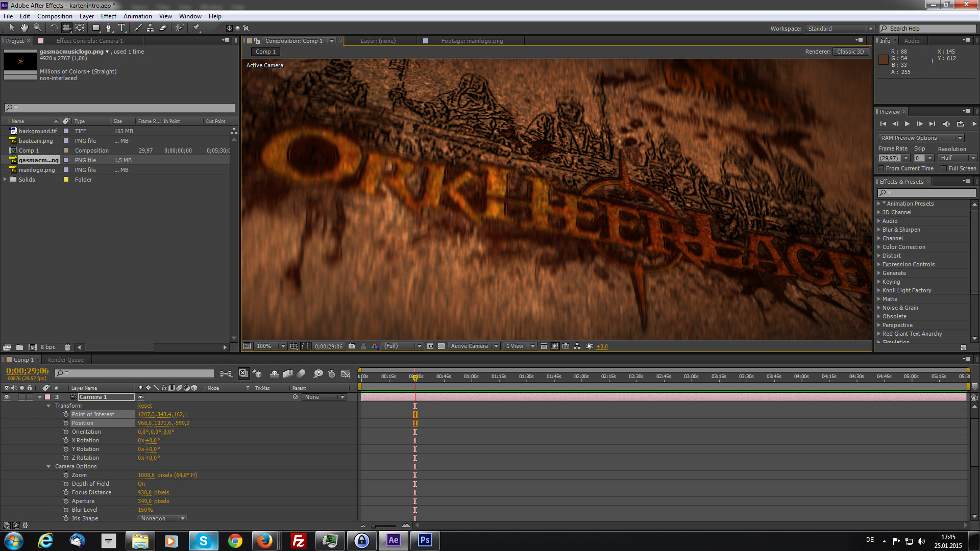Select the Hand tool
Viewport: 980px width, 551px height.
24,28
